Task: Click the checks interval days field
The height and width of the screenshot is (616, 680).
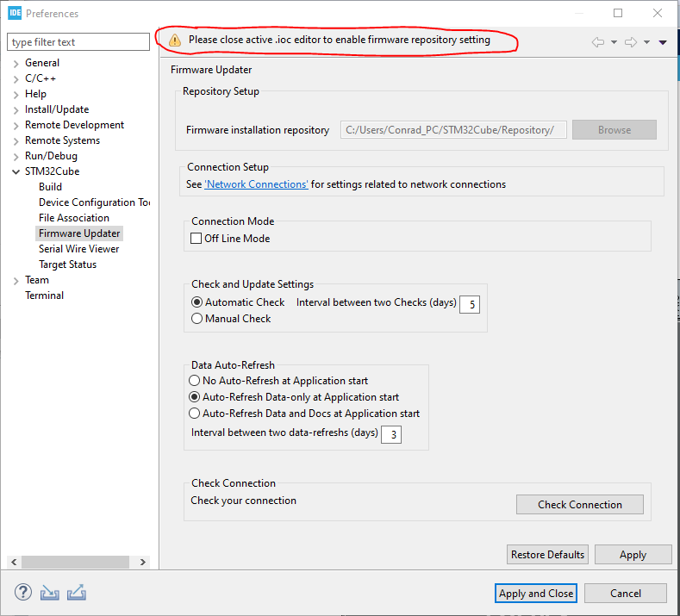Action: [470, 304]
